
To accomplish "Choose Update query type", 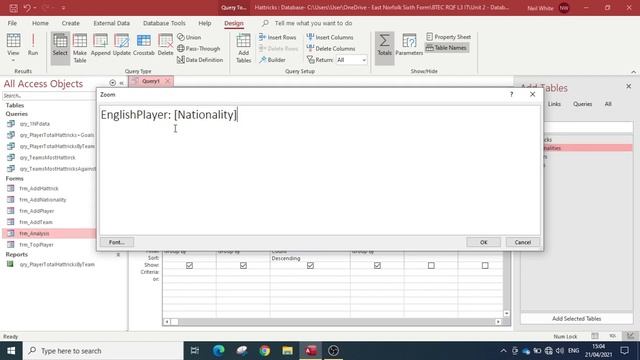I will pyautogui.click(x=122, y=45).
